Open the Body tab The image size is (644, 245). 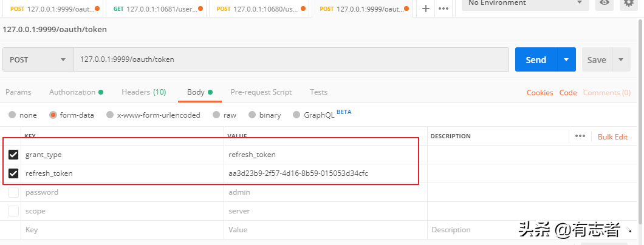click(200, 92)
